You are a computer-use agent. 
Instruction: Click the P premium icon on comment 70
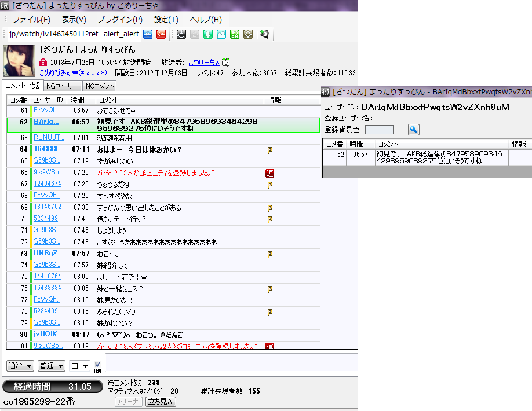[269, 219]
